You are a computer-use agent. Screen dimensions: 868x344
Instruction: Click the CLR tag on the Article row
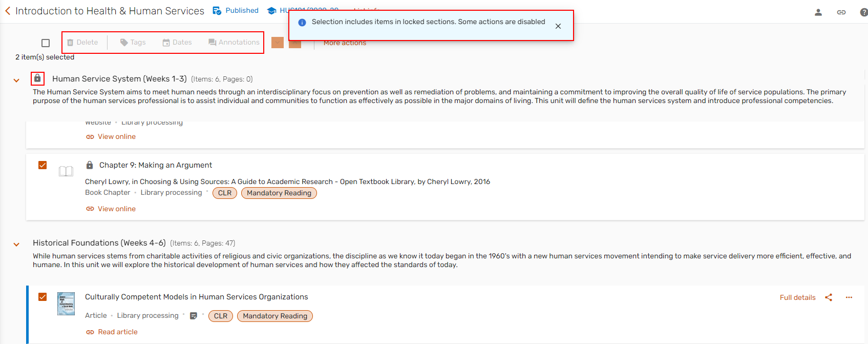[221, 316]
